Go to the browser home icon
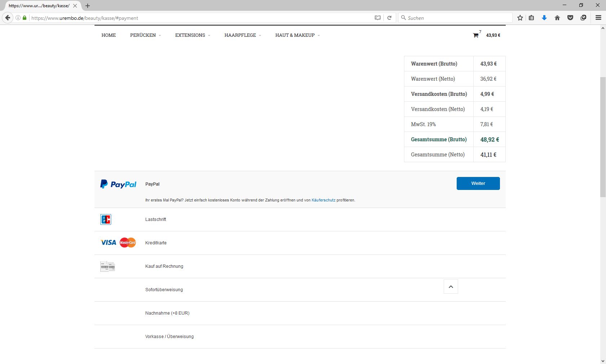The height and width of the screenshot is (364, 606). tap(557, 18)
